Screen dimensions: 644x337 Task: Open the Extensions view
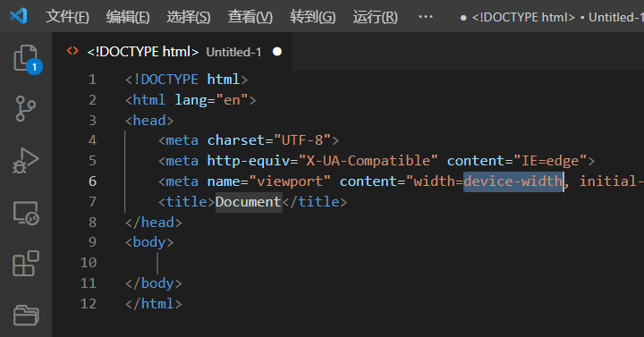click(x=26, y=264)
